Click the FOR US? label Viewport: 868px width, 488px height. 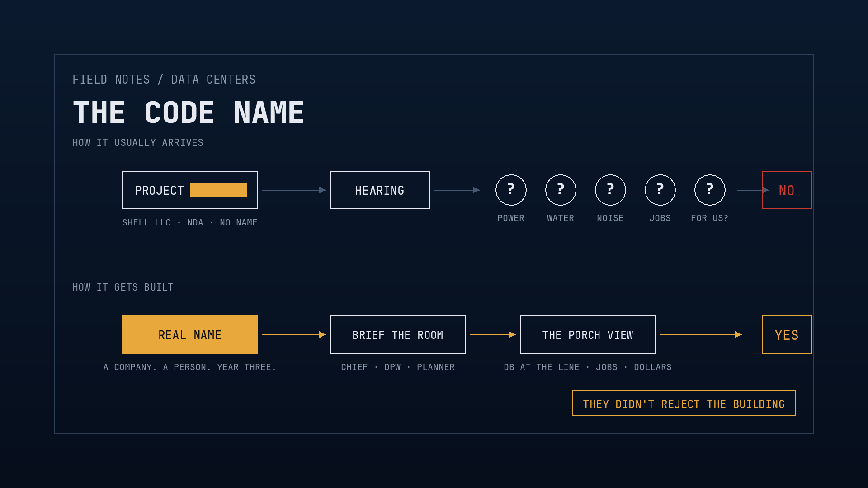click(x=710, y=218)
